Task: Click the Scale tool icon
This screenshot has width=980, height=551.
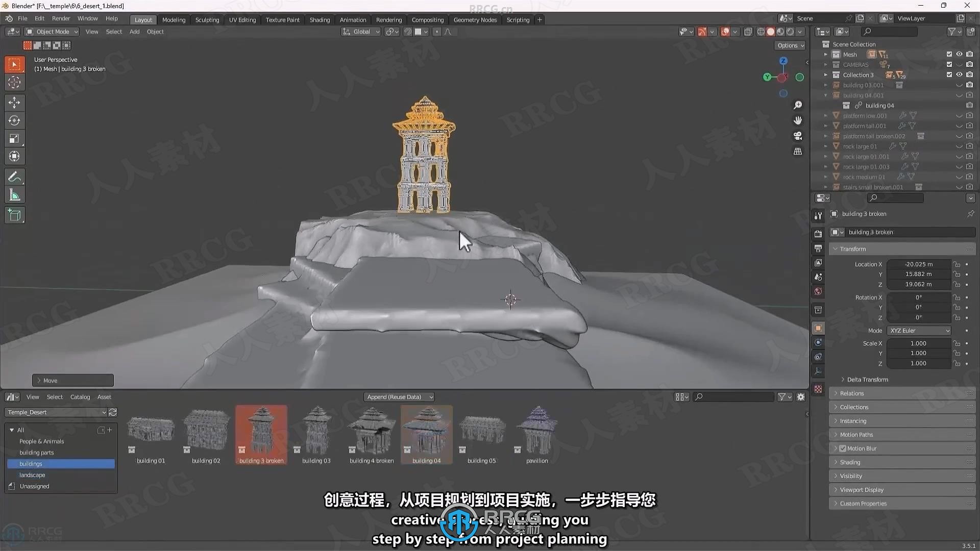Action: tap(15, 139)
